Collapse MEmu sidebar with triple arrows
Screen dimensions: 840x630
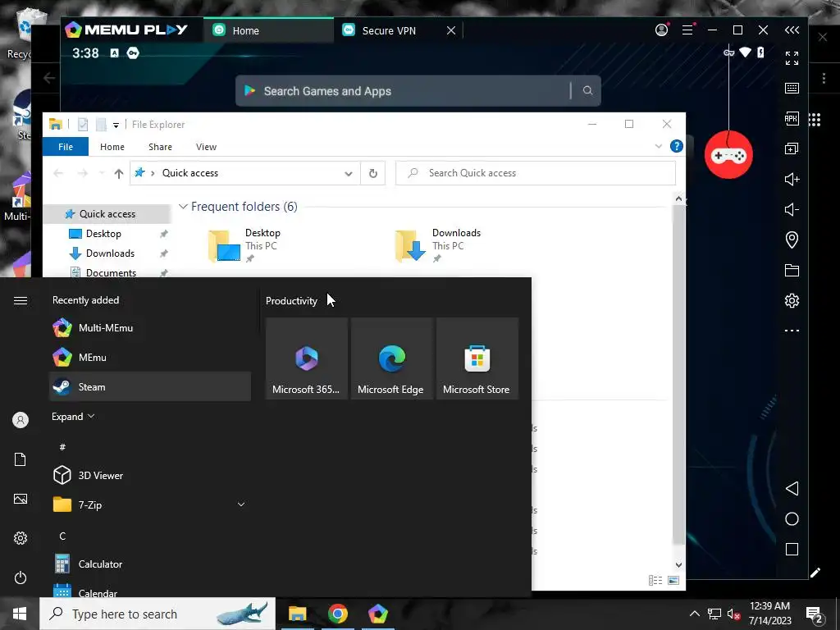point(792,30)
